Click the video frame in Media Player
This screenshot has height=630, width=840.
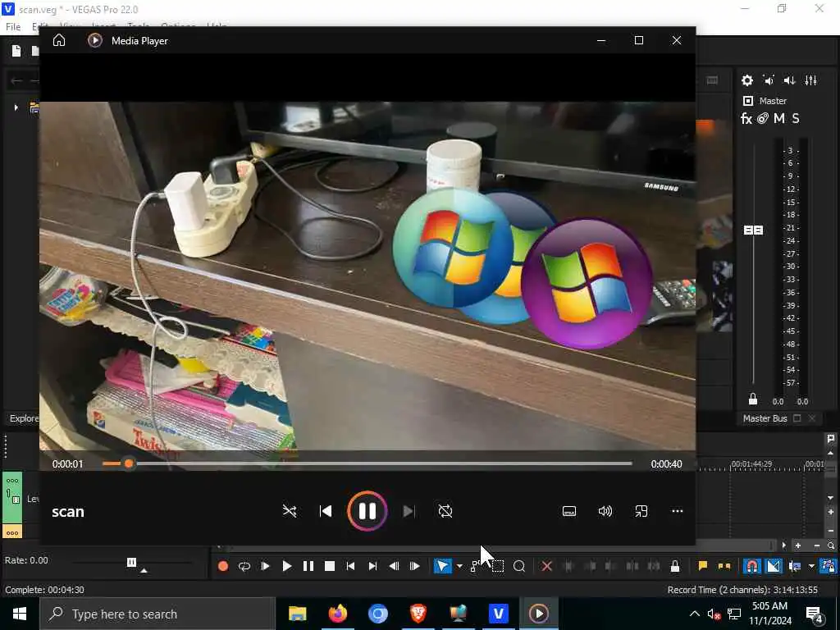[x=367, y=276]
